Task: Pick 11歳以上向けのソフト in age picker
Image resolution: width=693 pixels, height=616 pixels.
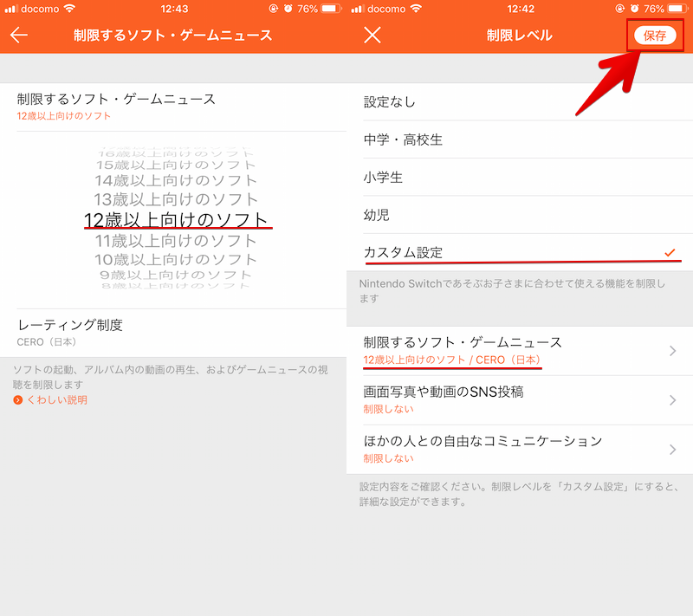Action: tap(176, 241)
